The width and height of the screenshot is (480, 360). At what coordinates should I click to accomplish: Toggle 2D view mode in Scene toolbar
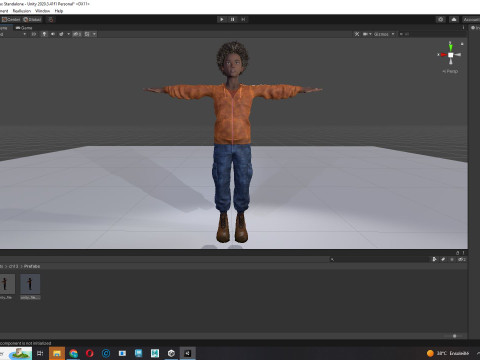pyautogui.click(x=34, y=34)
